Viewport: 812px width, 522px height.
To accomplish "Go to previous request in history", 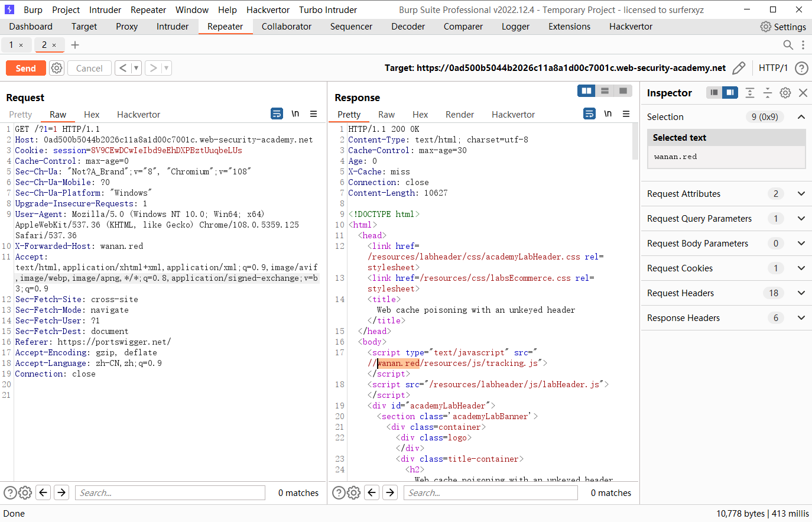I will pyautogui.click(x=123, y=68).
